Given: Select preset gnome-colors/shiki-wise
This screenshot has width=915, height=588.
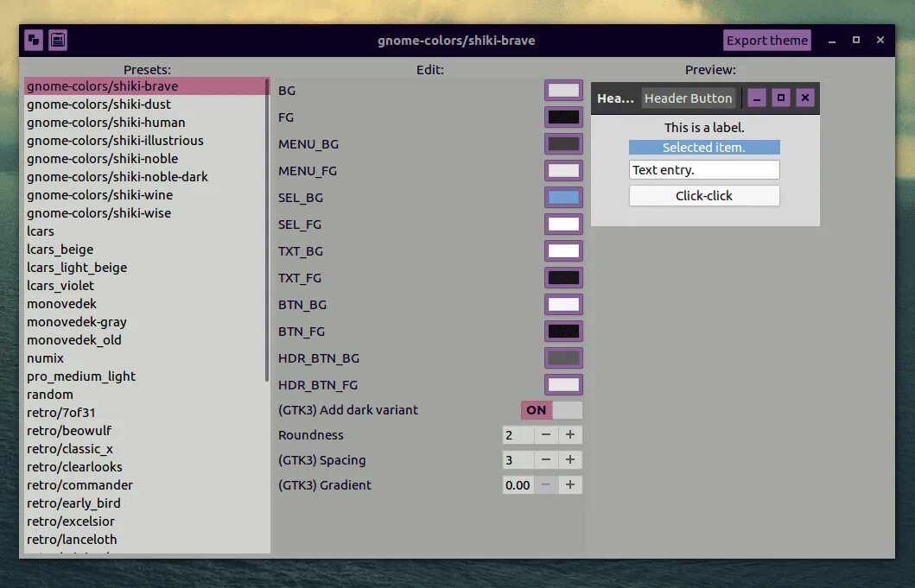Looking at the screenshot, I should (145, 213).
